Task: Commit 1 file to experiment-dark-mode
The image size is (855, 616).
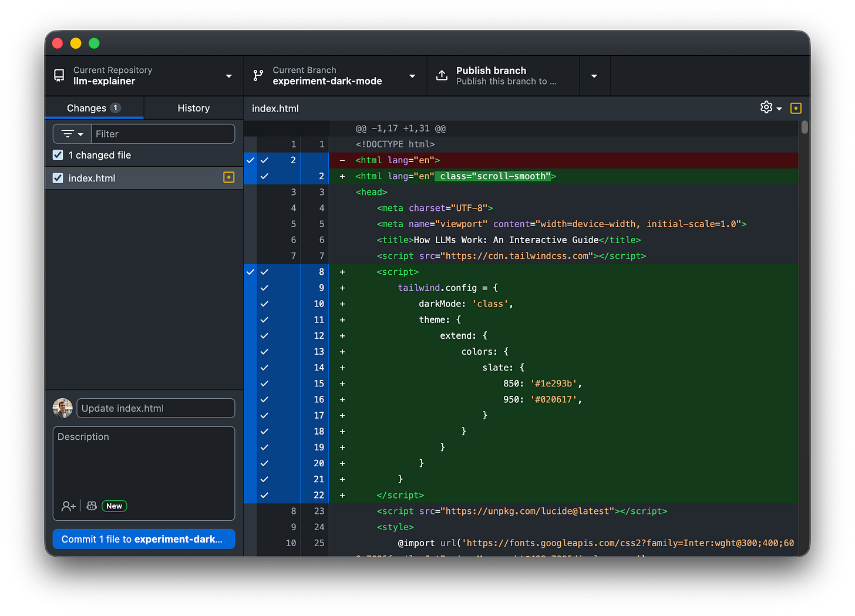Action: pyautogui.click(x=143, y=538)
